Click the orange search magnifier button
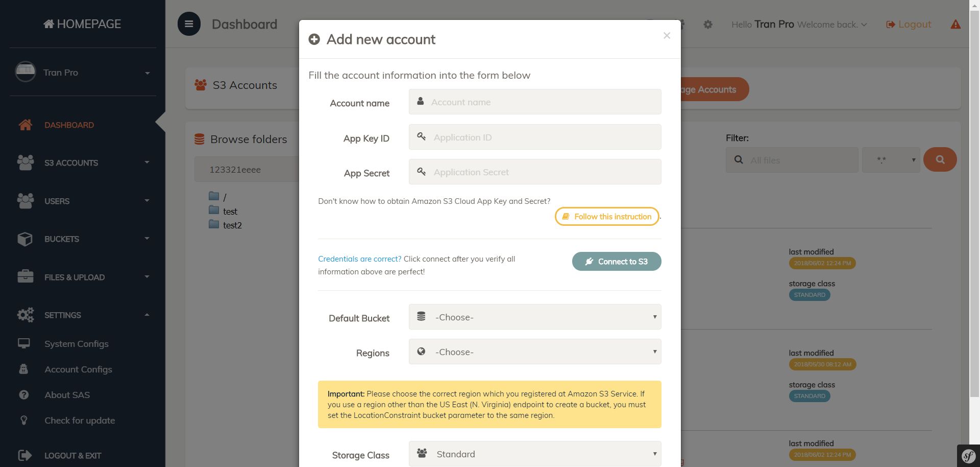Image resolution: width=980 pixels, height=467 pixels. click(x=940, y=159)
